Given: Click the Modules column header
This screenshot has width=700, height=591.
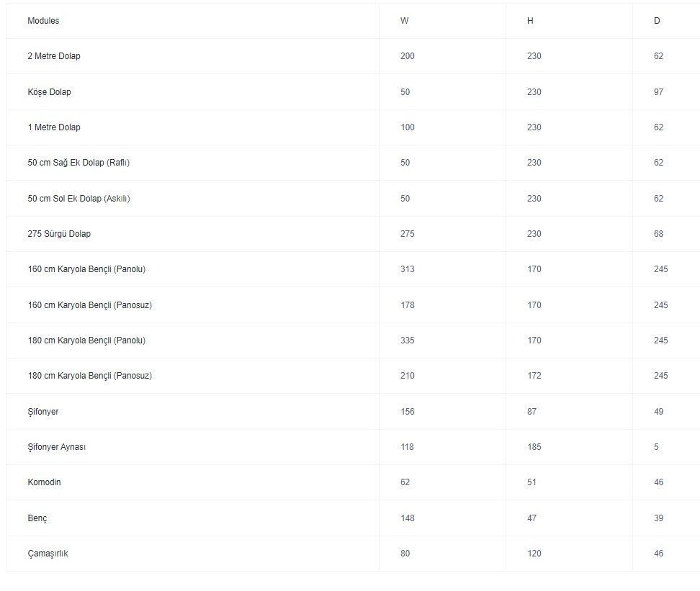Looking at the screenshot, I should coord(43,21).
